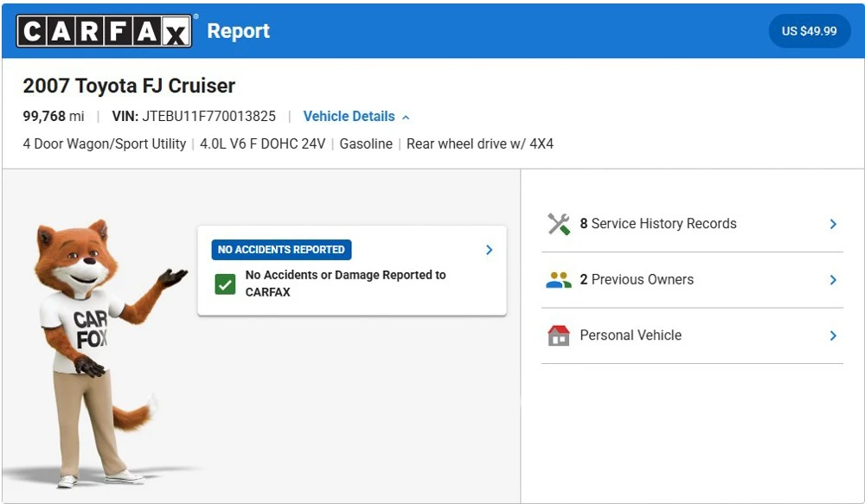The width and height of the screenshot is (865, 504).
Task: Click the 2007 Toyota FJ Cruiser heading
Action: (x=129, y=86)
